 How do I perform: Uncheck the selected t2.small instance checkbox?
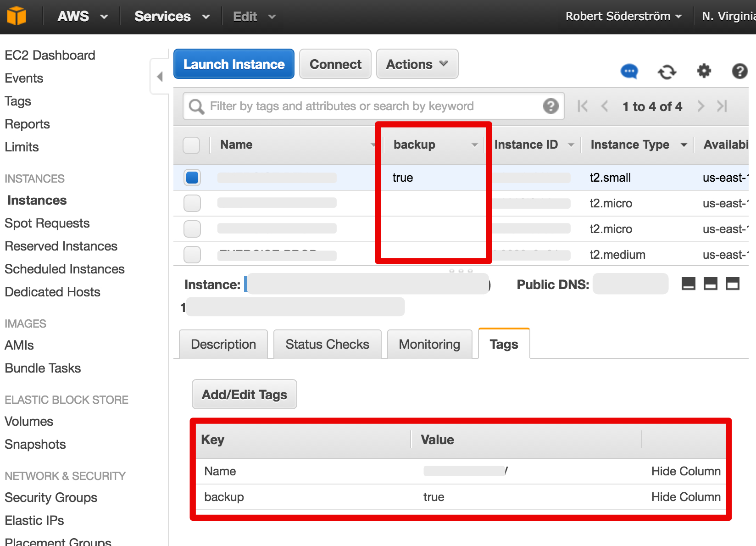click(192, 178)
